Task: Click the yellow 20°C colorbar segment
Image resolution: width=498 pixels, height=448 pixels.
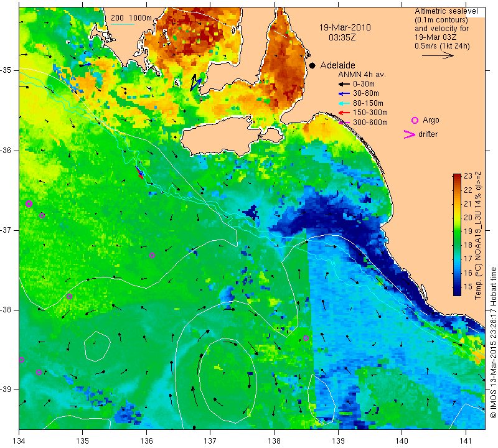Action: (x=457, y=218)
